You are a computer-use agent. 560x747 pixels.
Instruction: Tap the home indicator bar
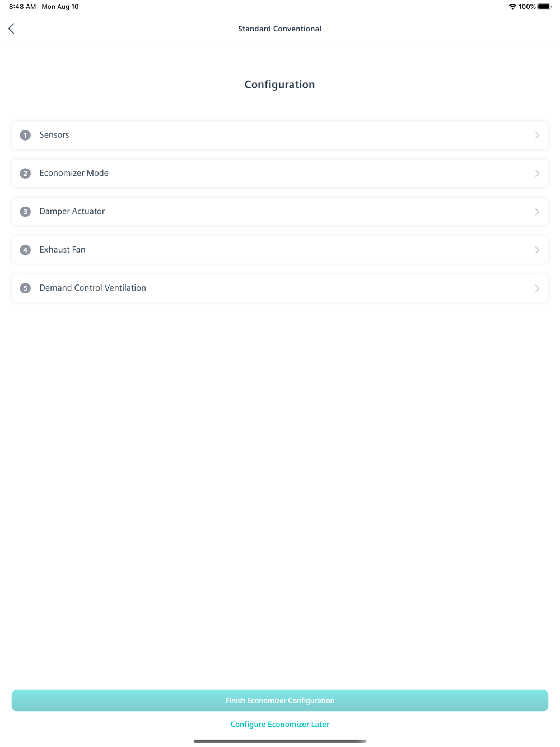coord(280,741)
